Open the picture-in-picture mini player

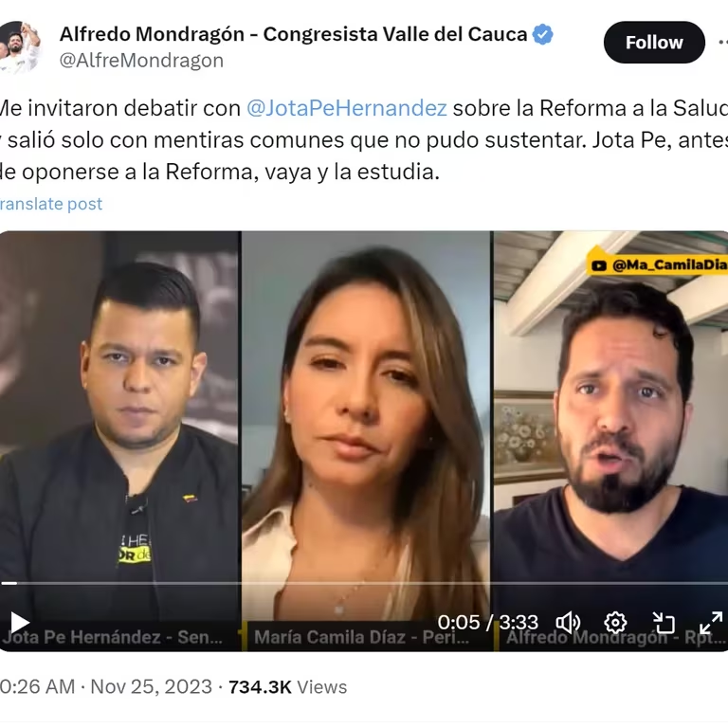pos(663,622)
